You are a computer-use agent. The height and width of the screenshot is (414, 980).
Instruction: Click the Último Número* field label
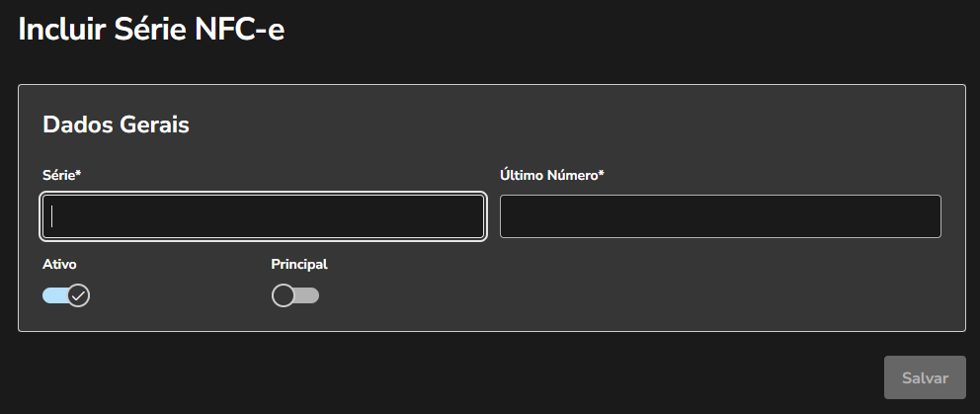pyautogui.click(x=549, y=175)
